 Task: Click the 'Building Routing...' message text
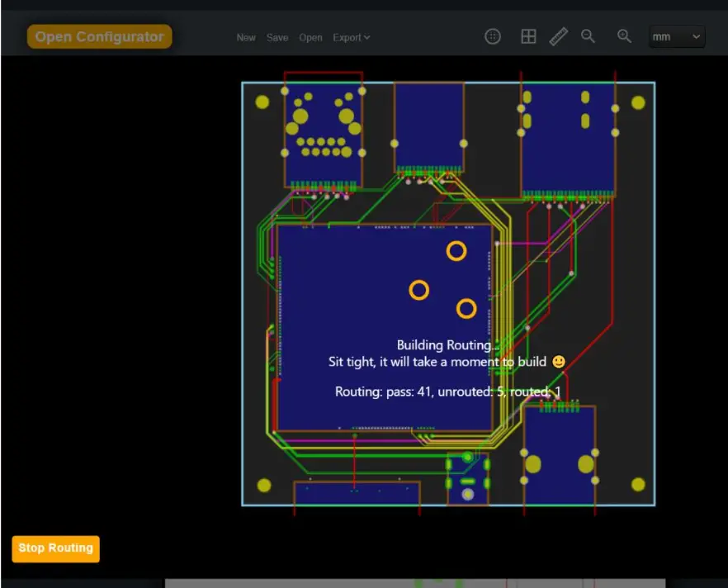[x=448, y=345]
